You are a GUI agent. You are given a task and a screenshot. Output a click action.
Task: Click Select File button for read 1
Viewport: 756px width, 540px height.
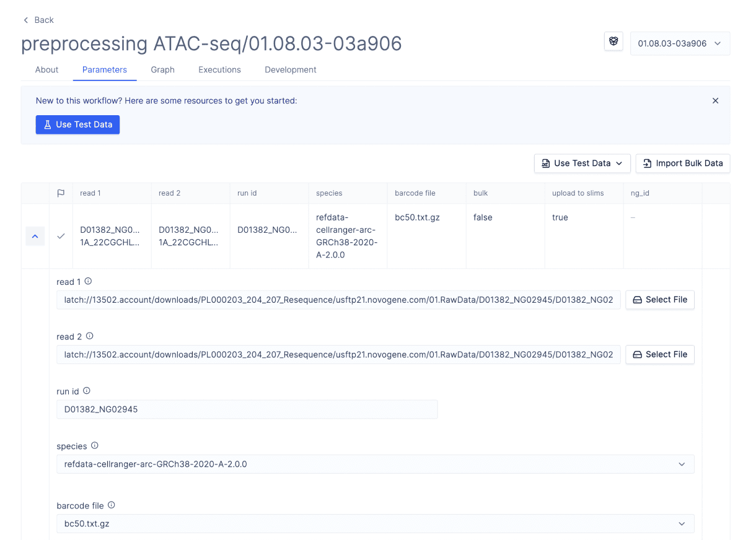pos(660,300)
